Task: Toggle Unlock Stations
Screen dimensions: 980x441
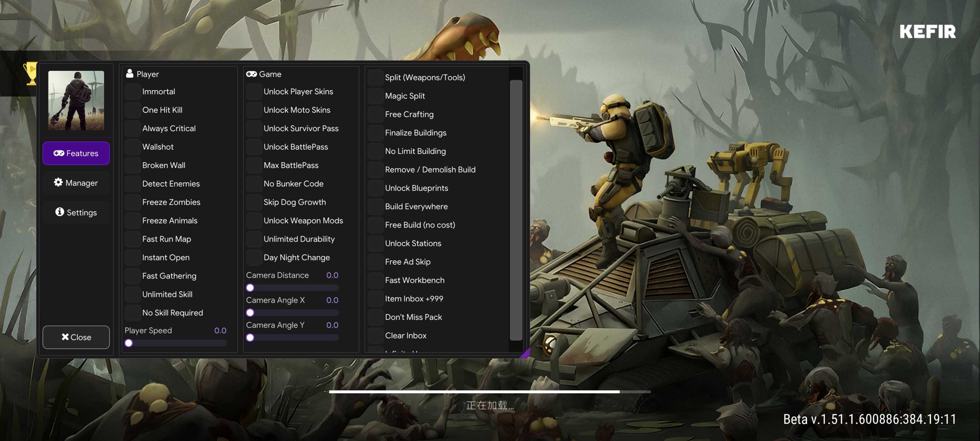Action: tap(375, 244)
